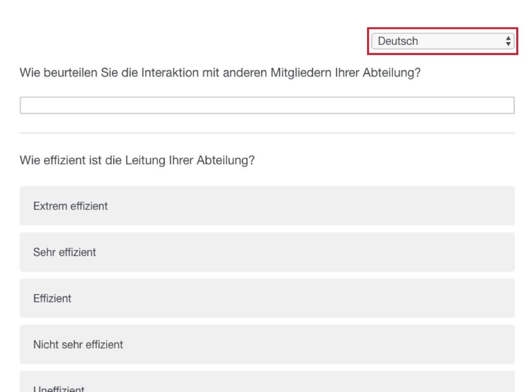Rate Leitung as 'Sehr effizient'

pos(267,252)
